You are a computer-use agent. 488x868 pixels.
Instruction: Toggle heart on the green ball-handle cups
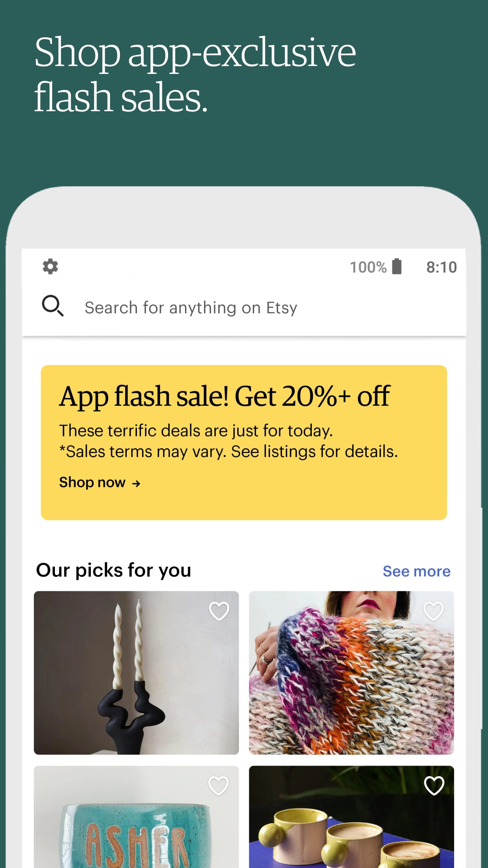pos(434,786)
